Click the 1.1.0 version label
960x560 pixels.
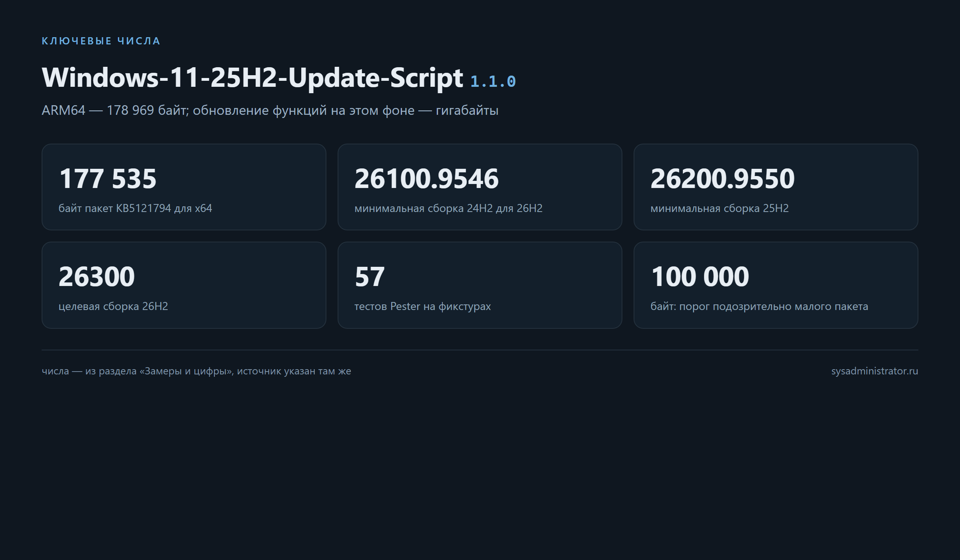click(x=493, y=82)
